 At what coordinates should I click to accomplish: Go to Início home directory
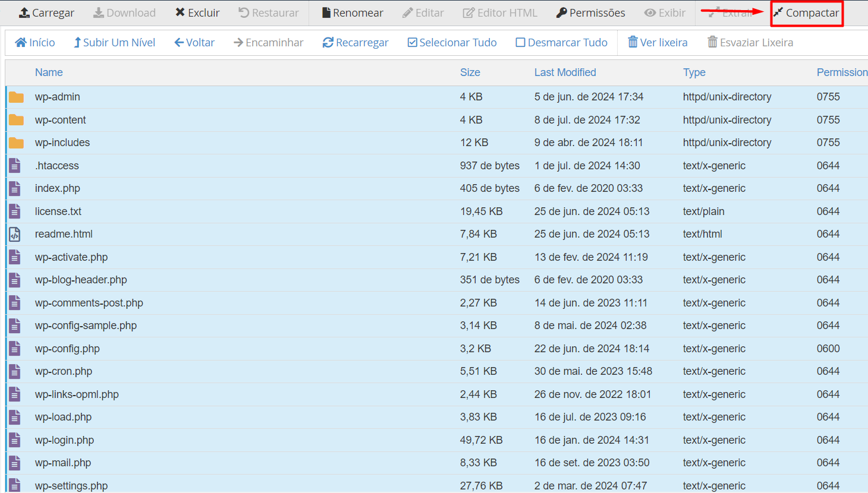(35, 43)
